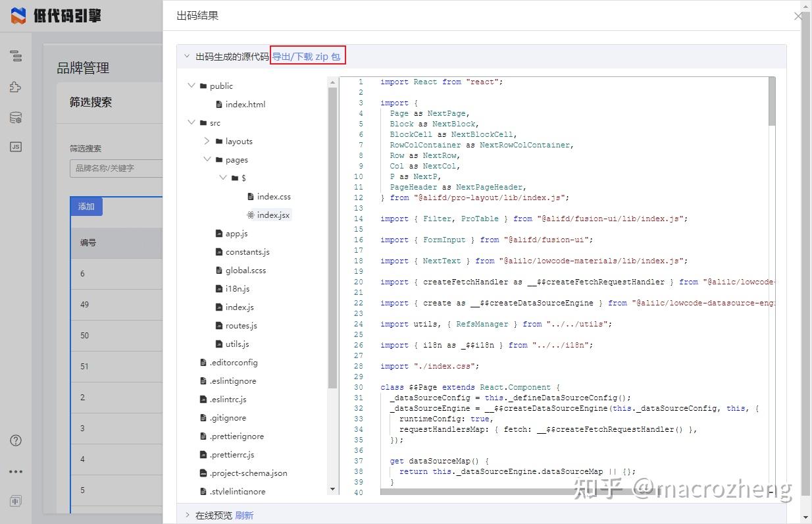Viewport: 812px width, 524px height.
Task: Click the help question mark icon
Action: 16,440
